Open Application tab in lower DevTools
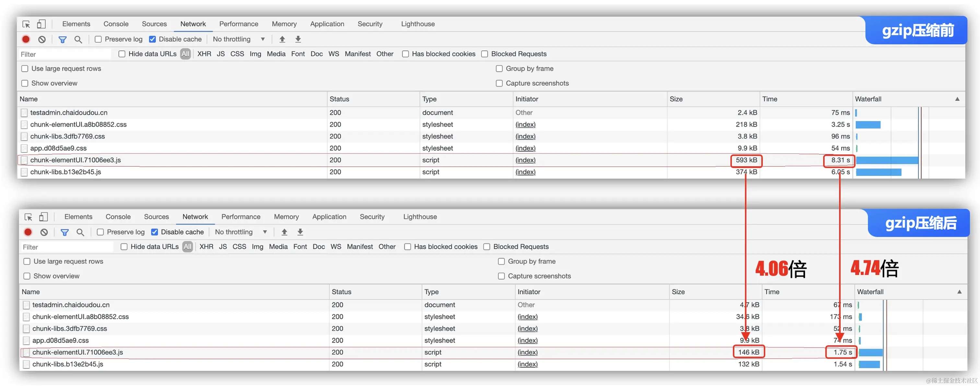980x386 pixels. tap(330, 217)
